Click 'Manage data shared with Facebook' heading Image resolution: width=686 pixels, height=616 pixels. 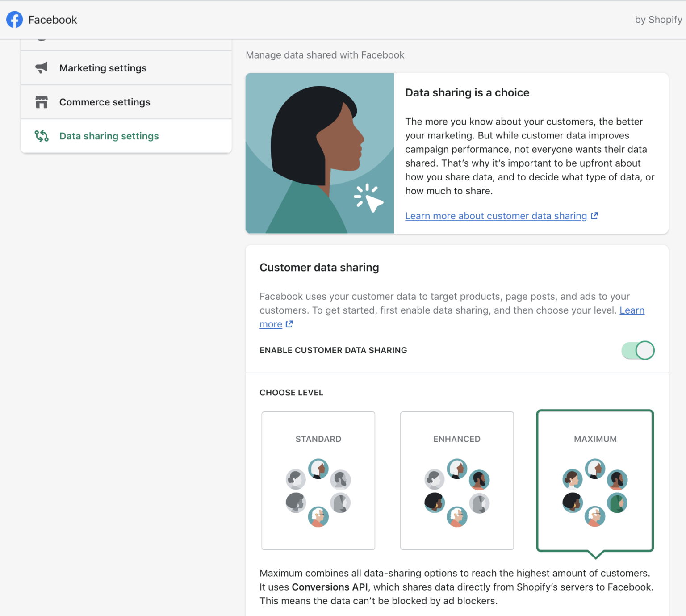(325, 55)
